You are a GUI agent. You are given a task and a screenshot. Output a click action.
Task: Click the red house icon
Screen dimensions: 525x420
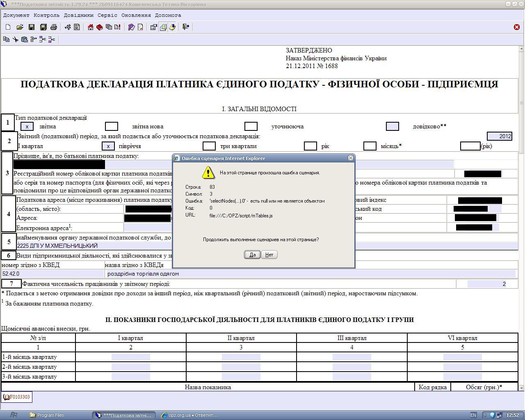click(91, 27)
